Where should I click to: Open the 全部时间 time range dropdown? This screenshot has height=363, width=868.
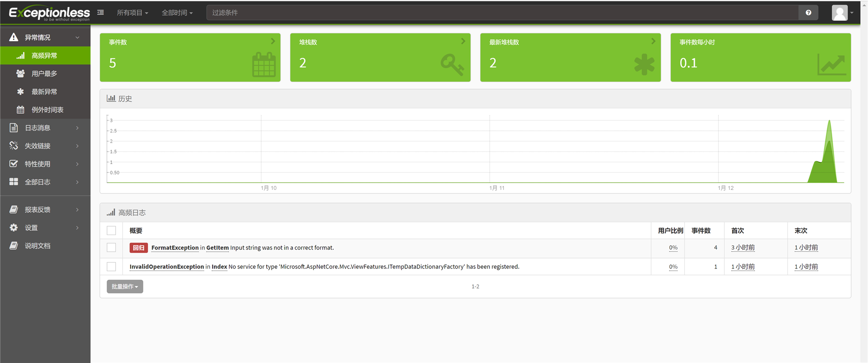(177, 13)
